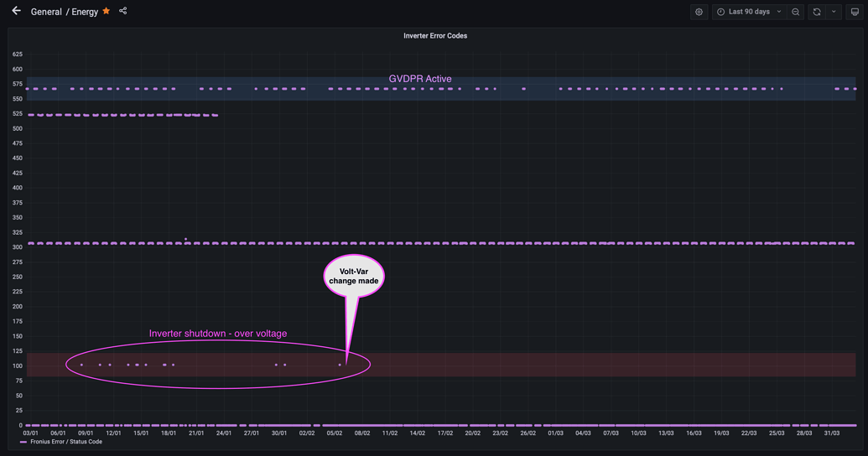
Task: Click the 01/03 x-axis date label
Action: tap(555, 433)
